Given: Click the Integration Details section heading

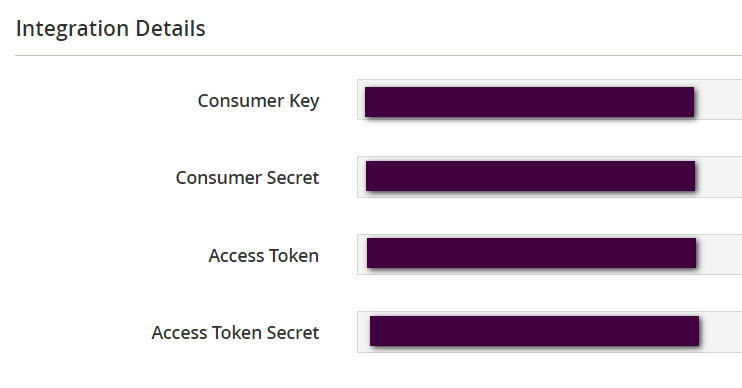Looking at the screenshot, I should (x=111, y=28).
